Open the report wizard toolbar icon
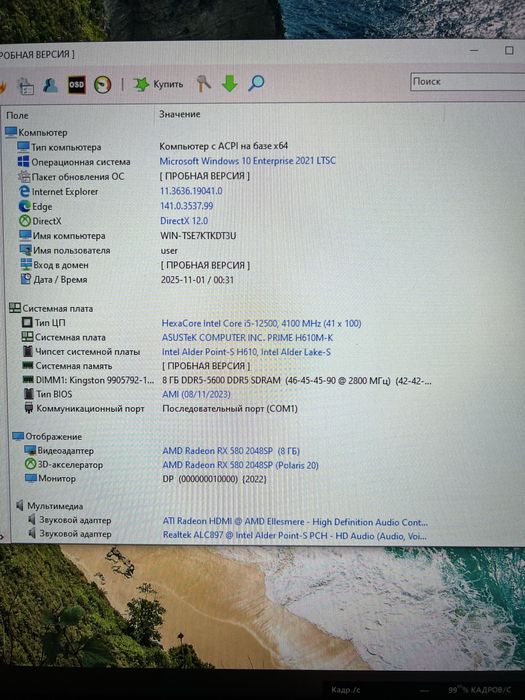Viewport: 525px width, 700px height. click(x=25, y=86)
